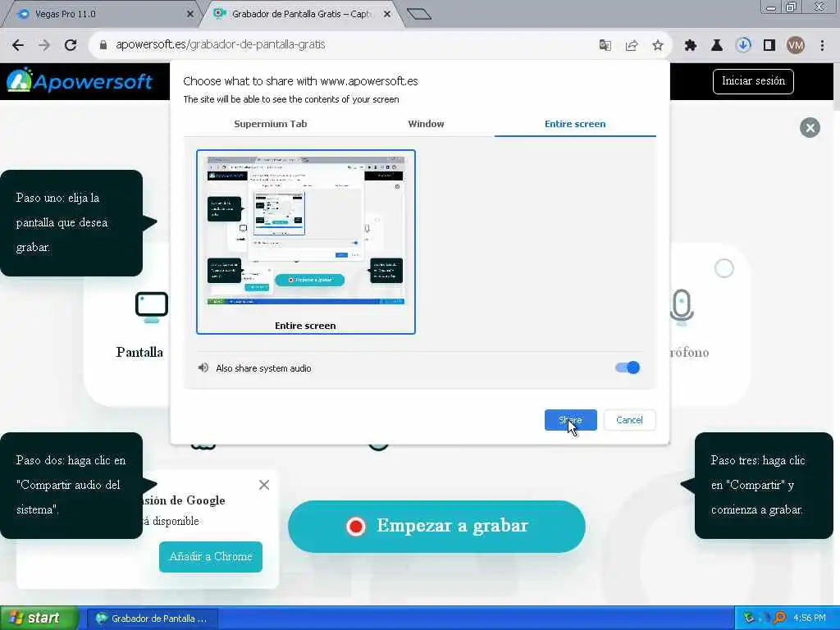The height and width of the screenshot is (630, 840).
Task: Switch to Vegas Pro 11.0 browser tab
Action: [102, 14]
